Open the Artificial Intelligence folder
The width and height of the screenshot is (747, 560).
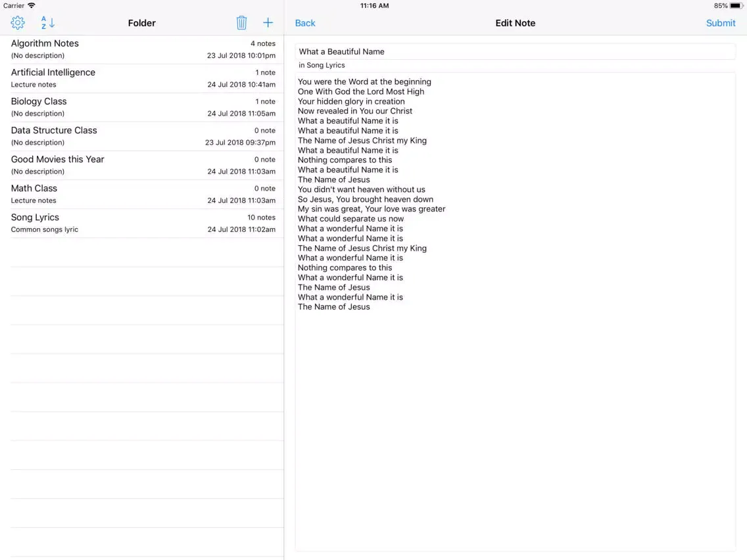pos(143,78)
